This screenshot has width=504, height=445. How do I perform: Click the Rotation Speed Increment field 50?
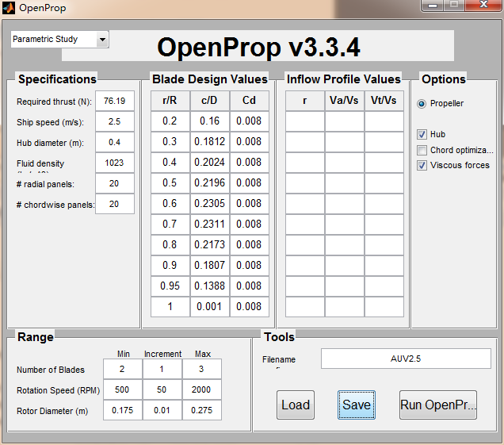coord(162,389)
